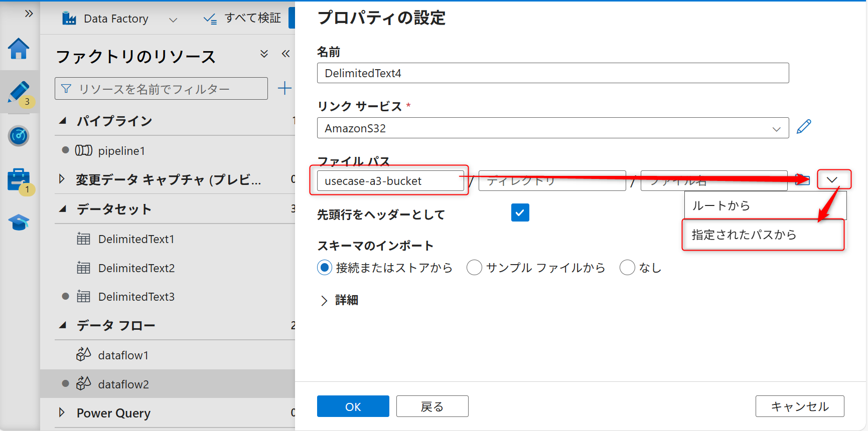Select the サンプル ファイルから radio button
Image resolution: width=868 pixels, height=431 pixels.
(474, 268)
